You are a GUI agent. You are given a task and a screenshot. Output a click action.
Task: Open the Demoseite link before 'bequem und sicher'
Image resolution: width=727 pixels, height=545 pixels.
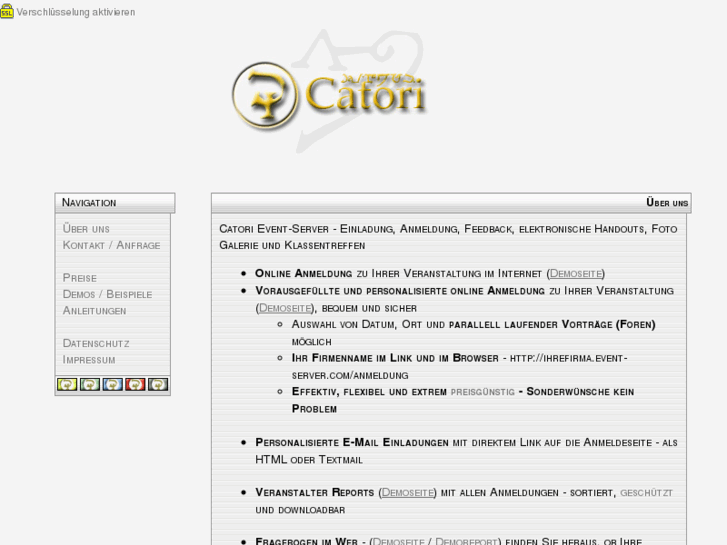(285, 308)
